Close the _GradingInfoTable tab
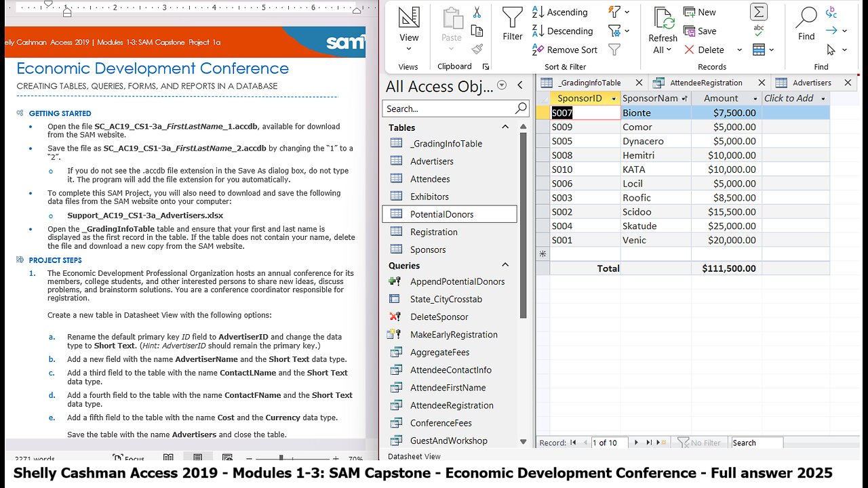The width and height of the screenshot is (868, 488). point(639,83)
